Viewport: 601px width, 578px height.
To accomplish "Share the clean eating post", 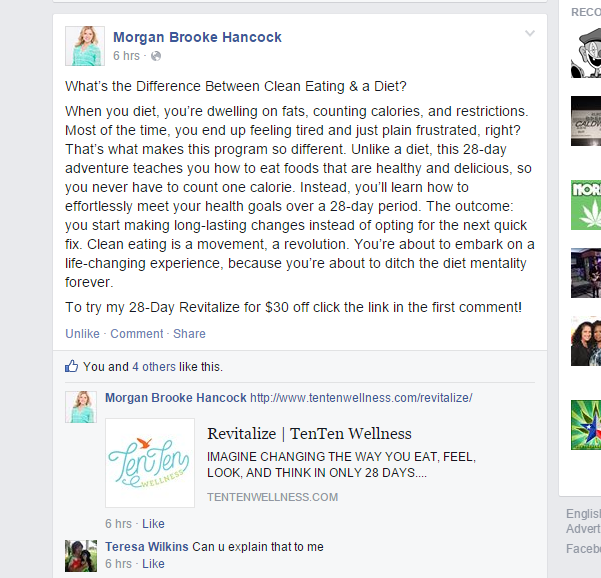I will pyautogui.click(x=189, y=333).
